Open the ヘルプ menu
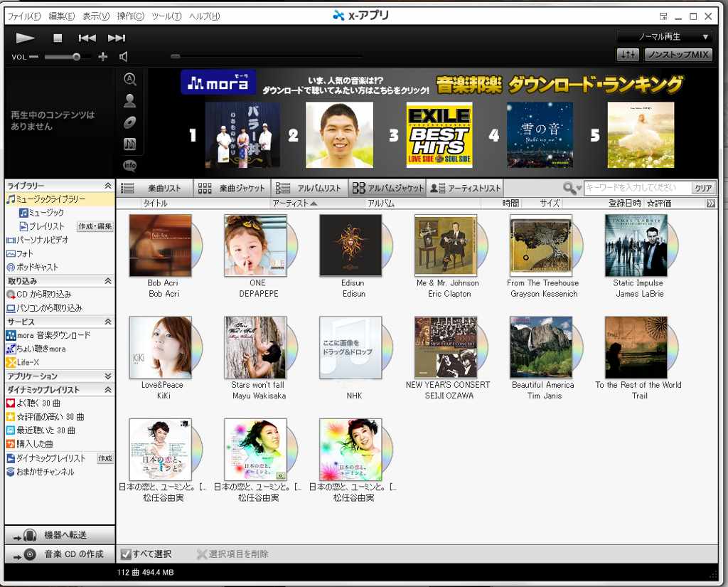 click(204, 16)
